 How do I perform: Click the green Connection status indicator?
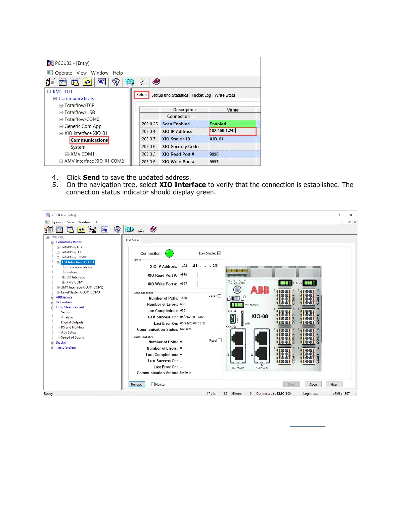(x=170, y=253)
